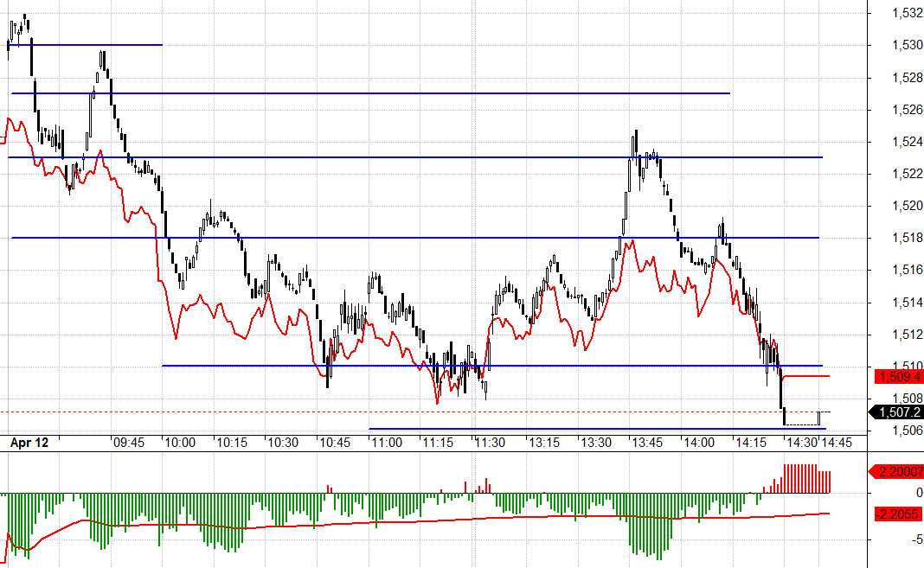Select the red 2.20007 indicator value tag
The width and height of the screenshot is (924, 568).
[900, 472]
